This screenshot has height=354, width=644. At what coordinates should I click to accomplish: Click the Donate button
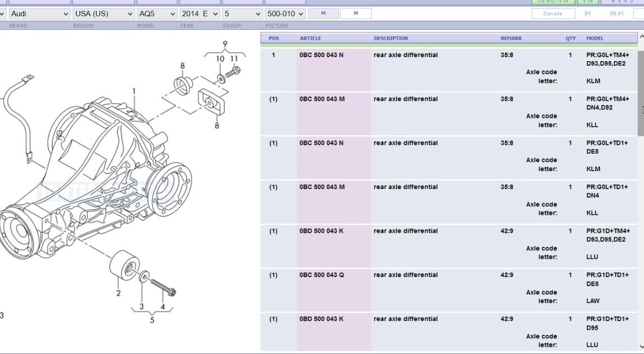point(552,13)
